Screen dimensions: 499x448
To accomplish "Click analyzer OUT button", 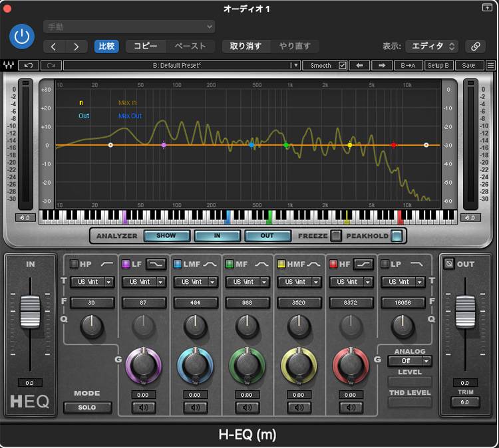I will [x=267, y=235].
